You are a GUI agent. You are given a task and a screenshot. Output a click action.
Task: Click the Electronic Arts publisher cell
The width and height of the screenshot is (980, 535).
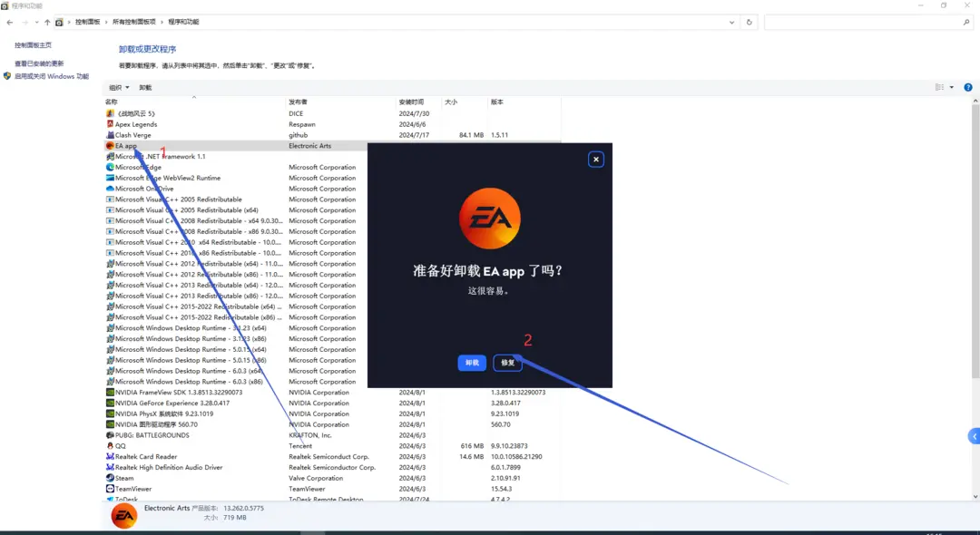click(x=310, y=145)
